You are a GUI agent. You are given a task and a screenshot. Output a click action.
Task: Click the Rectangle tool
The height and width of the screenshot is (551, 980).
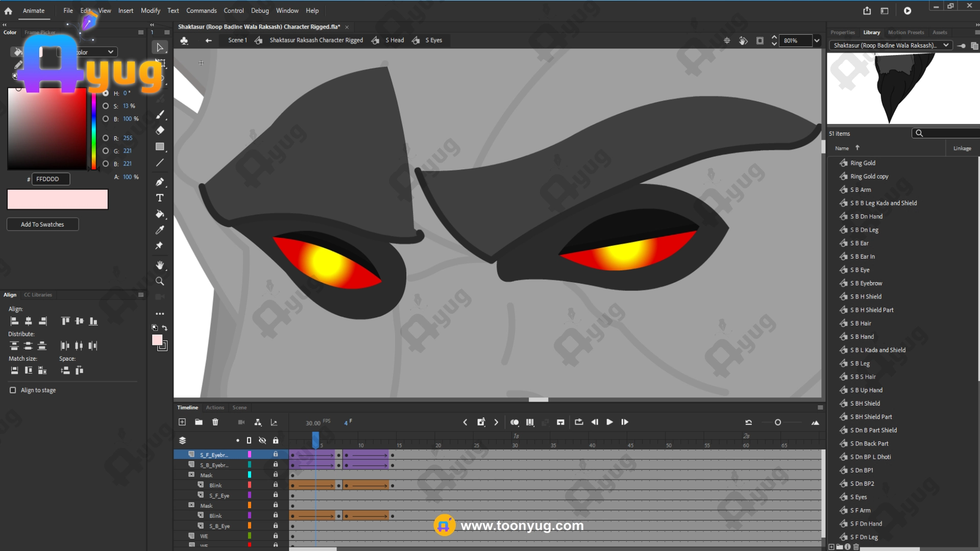pyautogui.click(x=160, y=147)
